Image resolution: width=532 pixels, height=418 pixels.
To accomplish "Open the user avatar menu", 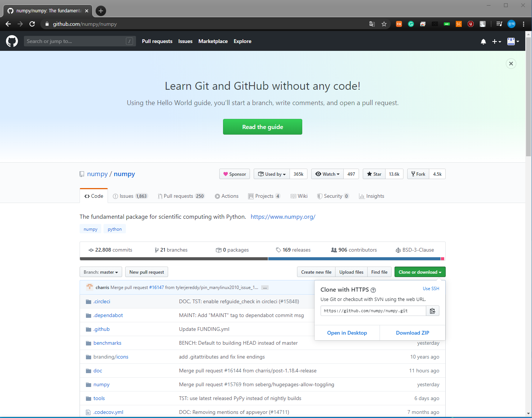I will click(513, 42).
